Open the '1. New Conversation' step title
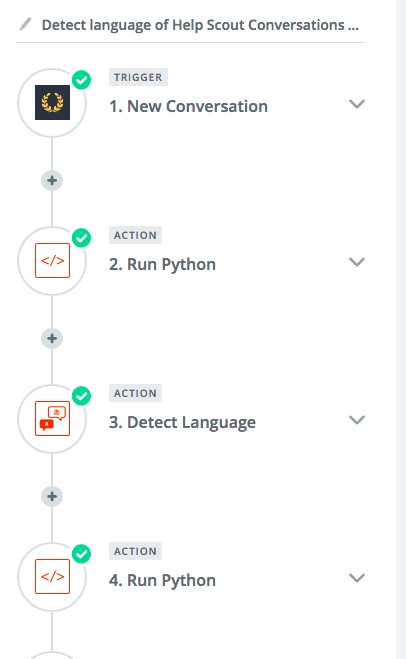406x659 pixels. point(188,106)
